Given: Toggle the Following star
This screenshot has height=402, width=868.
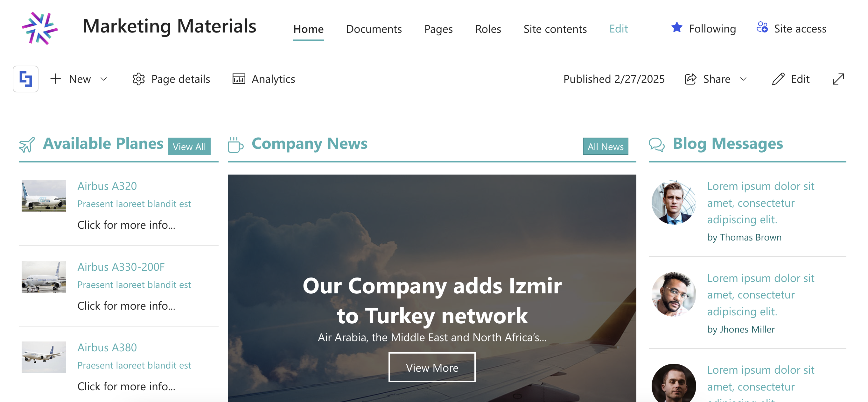Looking at the screenshot, I should 676,27.
